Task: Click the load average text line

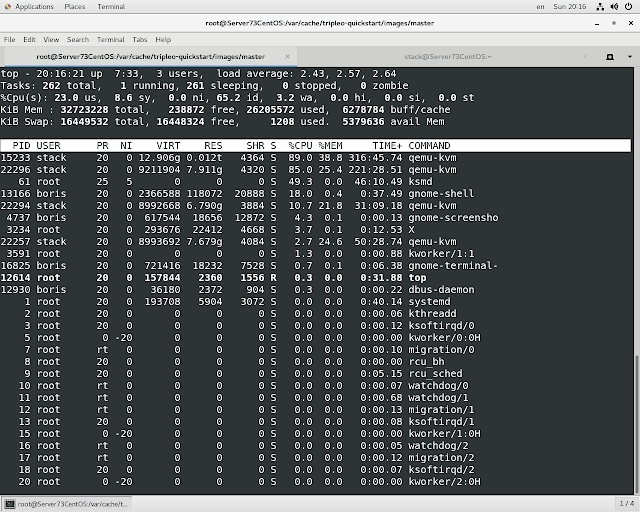Action: click(306, 74)
